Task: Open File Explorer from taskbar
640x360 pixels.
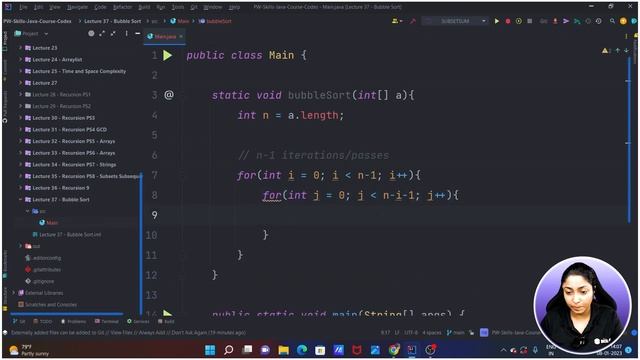Action: pyautogui.click(x=283, y=350)
